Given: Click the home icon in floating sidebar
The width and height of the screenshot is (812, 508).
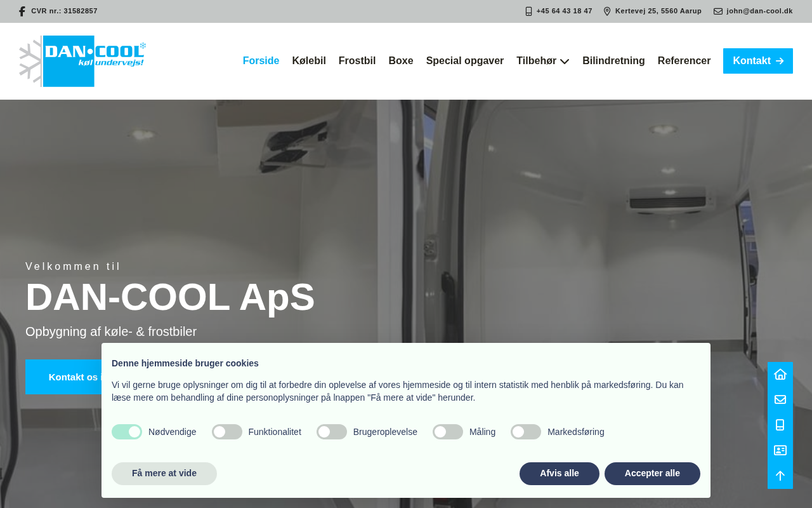Looking at the screenshot, I should pos(780,374).
